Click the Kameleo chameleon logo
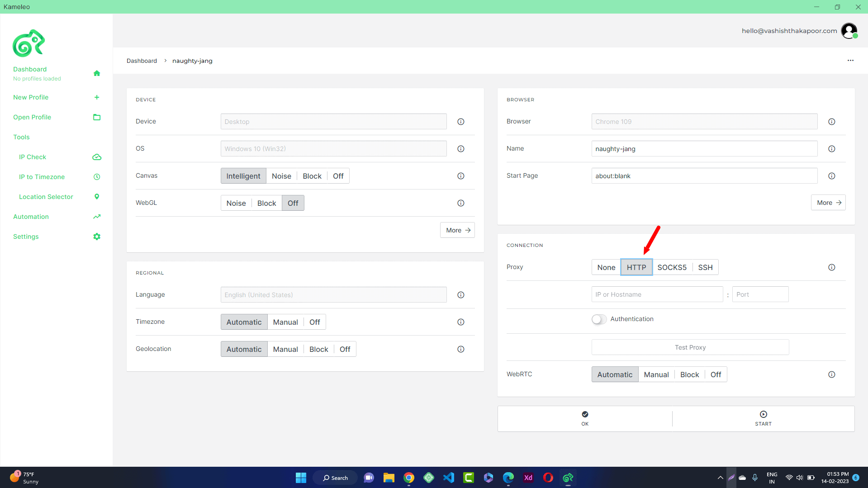 pos(29,43)
